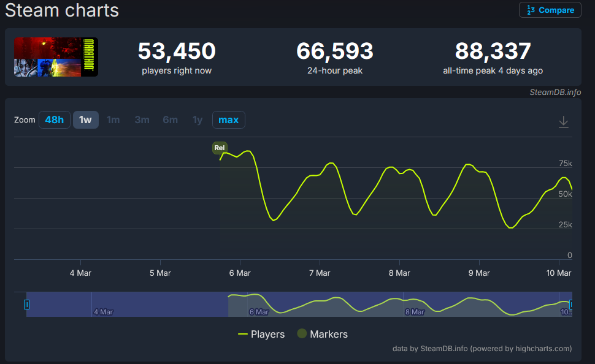The width and height of the screenshot is (595, 364).
Task: Click the 6 Mar axis label
Action: click(240, 273)
